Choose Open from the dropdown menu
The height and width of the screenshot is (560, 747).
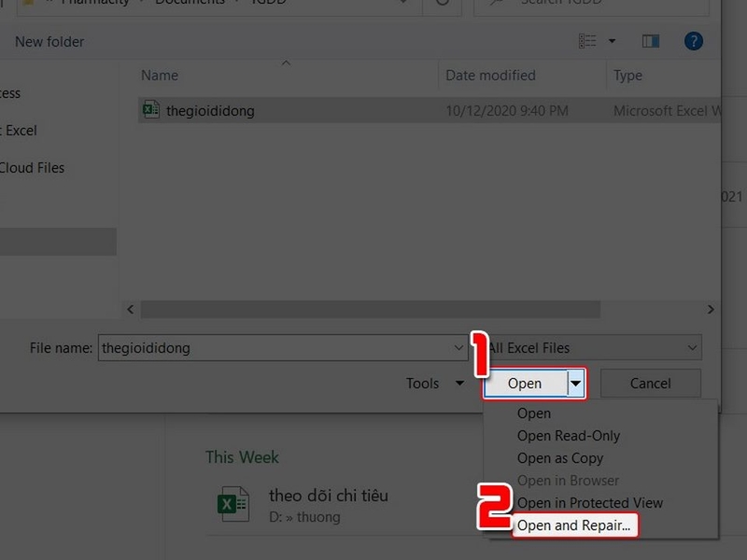tap(534, 413)
